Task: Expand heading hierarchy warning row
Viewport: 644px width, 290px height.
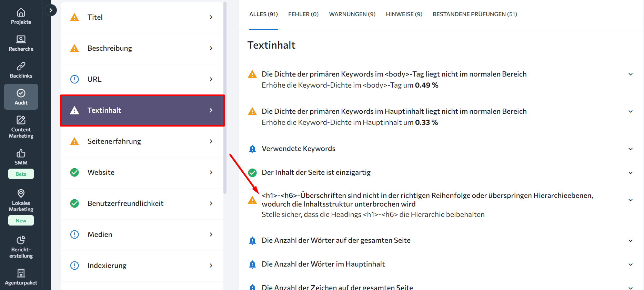Action: (x=631, y=200)
